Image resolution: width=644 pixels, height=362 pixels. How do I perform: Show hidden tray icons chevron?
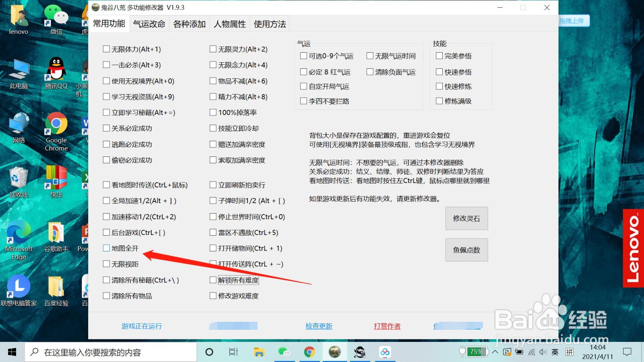(495, 352)
